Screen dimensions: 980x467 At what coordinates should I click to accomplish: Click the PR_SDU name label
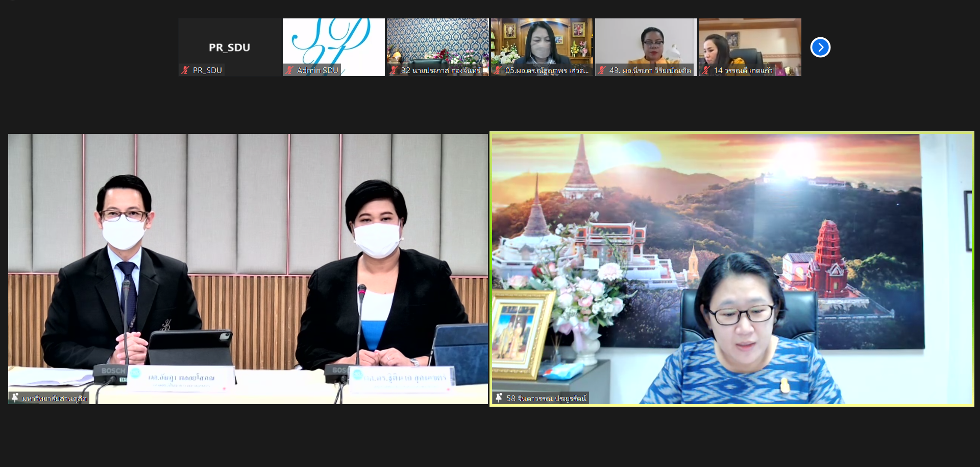tap(207, 71)
